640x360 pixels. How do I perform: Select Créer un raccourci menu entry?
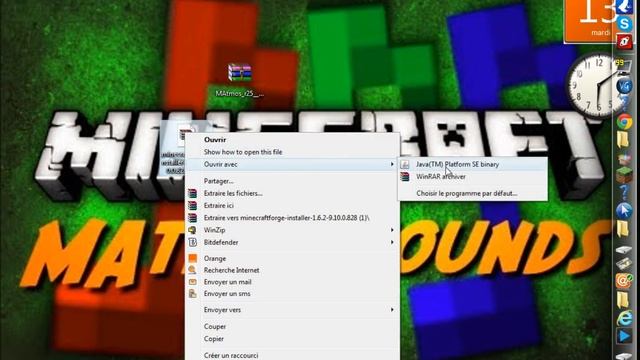tap(291, 355)
